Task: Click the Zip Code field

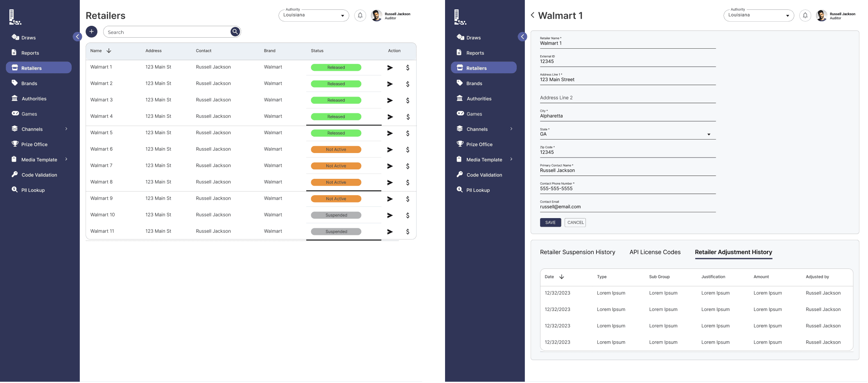Action: click(628, 151)
